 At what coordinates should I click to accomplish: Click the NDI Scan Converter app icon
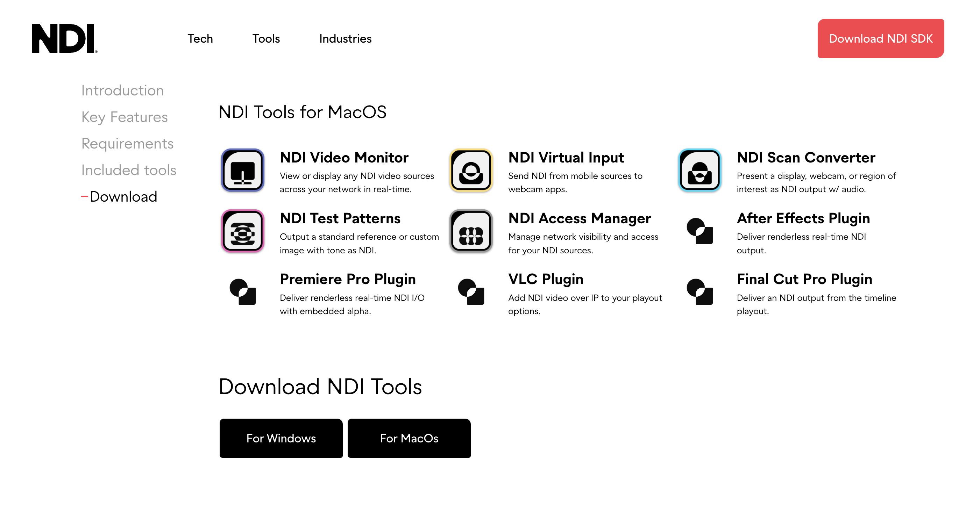point(699,170)
